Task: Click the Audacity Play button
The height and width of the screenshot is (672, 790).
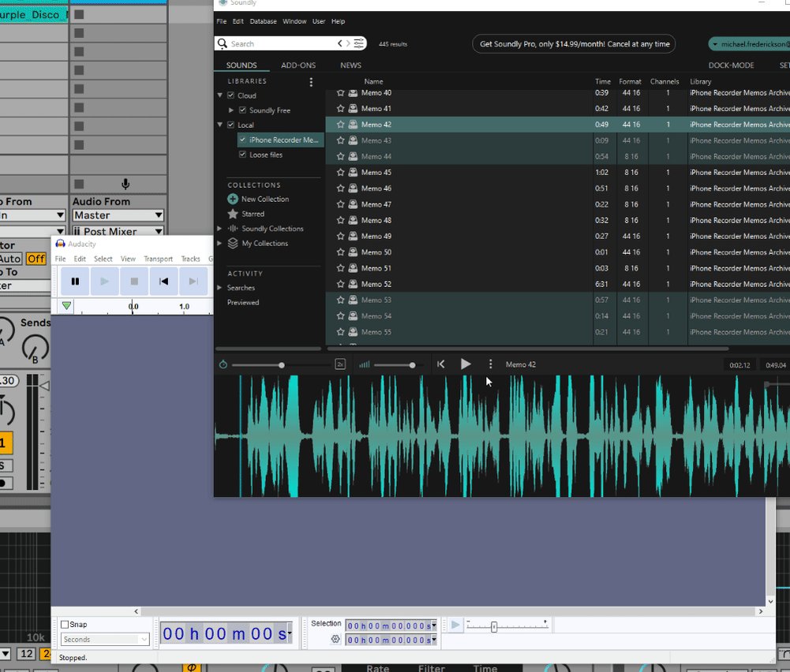Action: (104, 282)
